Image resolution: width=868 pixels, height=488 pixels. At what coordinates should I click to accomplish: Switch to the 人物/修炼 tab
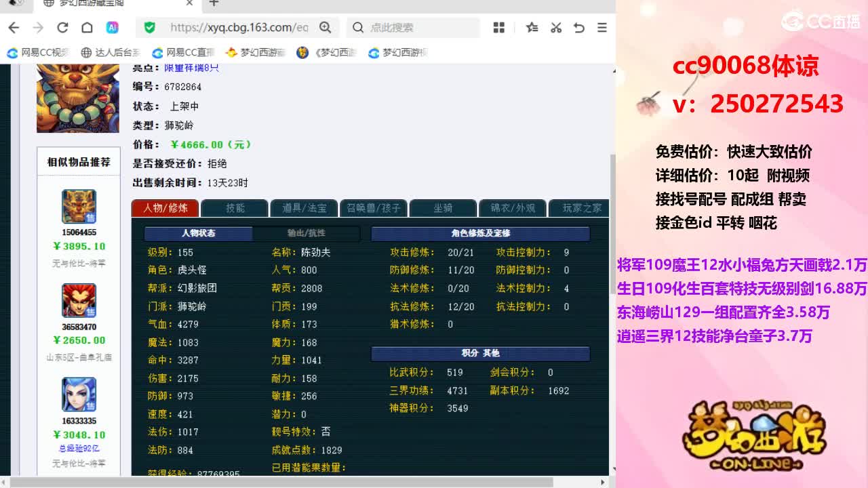(x=165, y=208)
